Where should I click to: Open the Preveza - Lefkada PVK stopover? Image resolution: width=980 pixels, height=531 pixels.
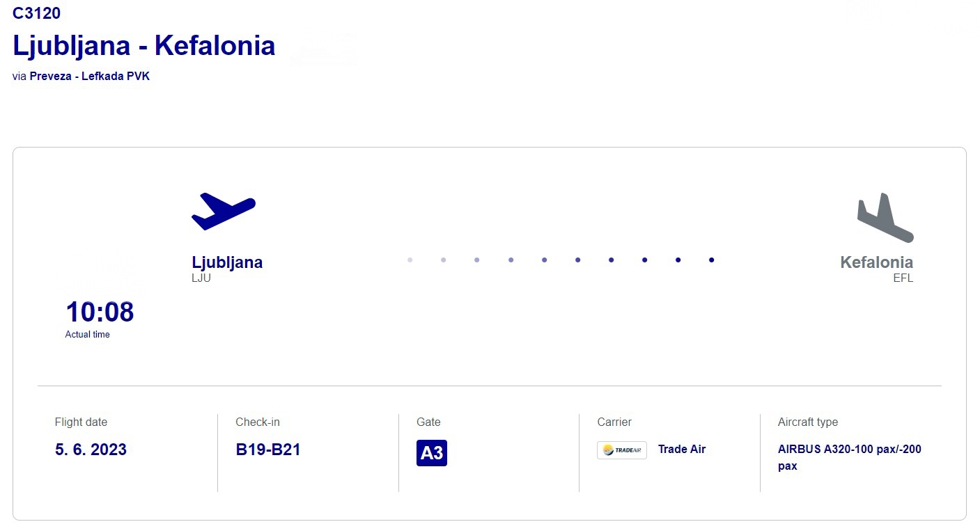[x=90, y=76]
